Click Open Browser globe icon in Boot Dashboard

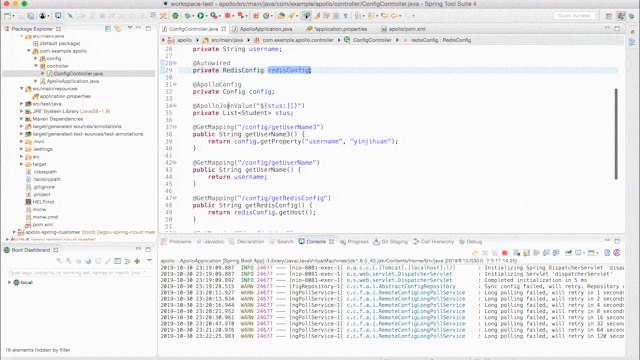point(88,261)
